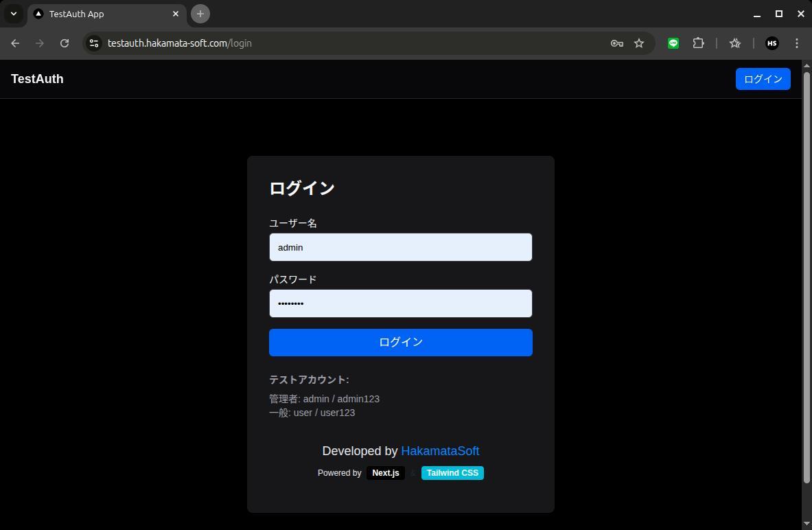The image size is (812, 530).
Task: Open the HS profile avatar
Action: [x=772, y=43]
